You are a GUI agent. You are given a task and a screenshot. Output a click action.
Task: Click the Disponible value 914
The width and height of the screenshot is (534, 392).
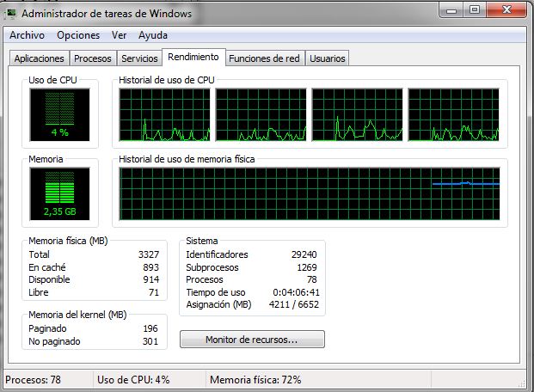(x=150, y=279)
